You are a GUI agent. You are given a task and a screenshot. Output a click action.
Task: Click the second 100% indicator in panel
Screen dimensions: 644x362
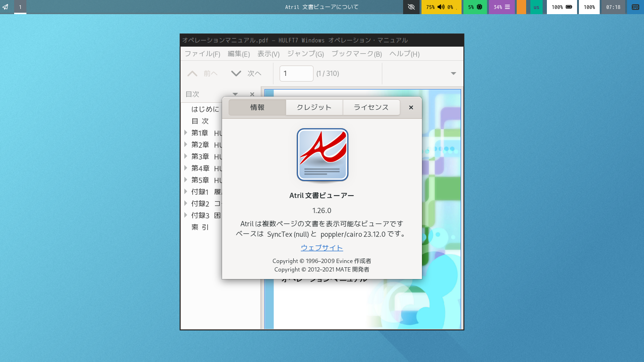click(589, 7)
